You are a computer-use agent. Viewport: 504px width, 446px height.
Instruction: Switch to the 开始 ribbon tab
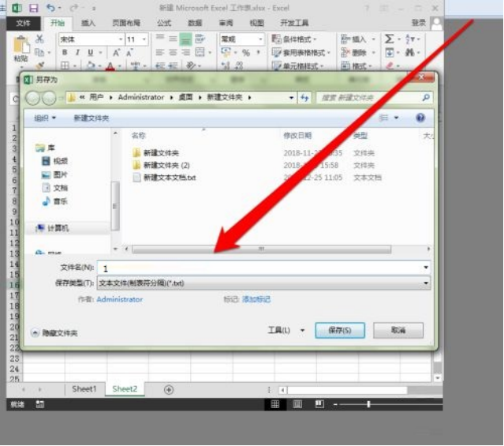pyautogui.click(x=58, y=23)
